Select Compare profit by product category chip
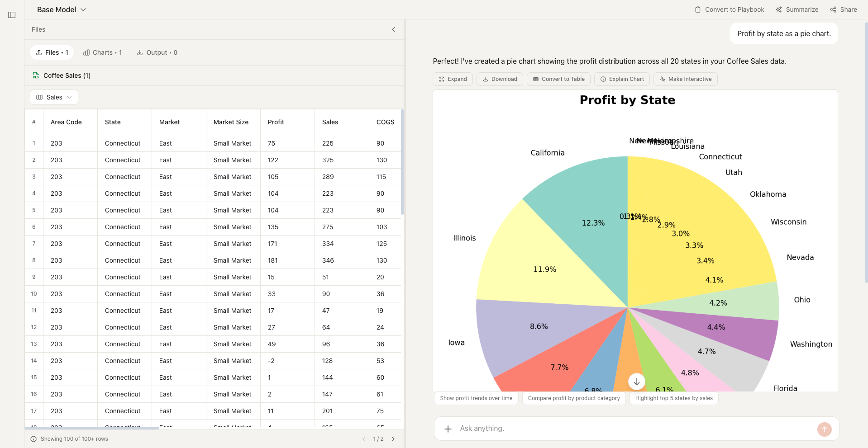Viewport: 868px width, 448px height. (573, 398)
